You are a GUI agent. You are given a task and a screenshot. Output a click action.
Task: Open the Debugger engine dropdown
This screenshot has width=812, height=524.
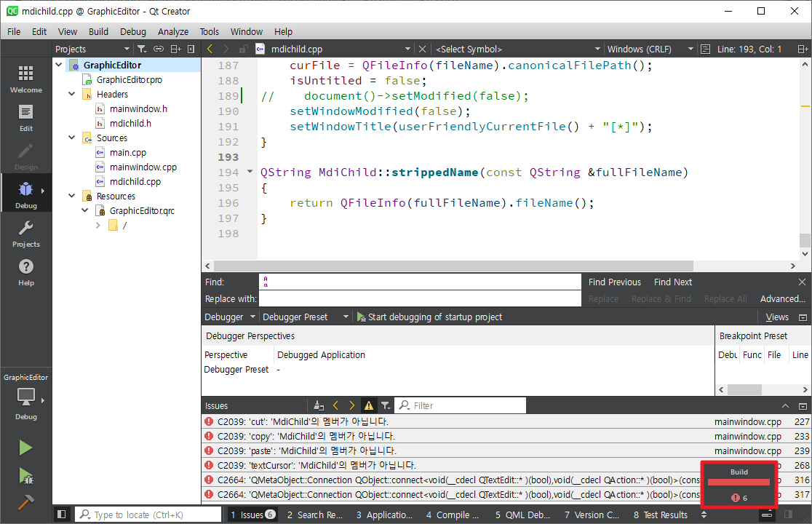[230, 317]
